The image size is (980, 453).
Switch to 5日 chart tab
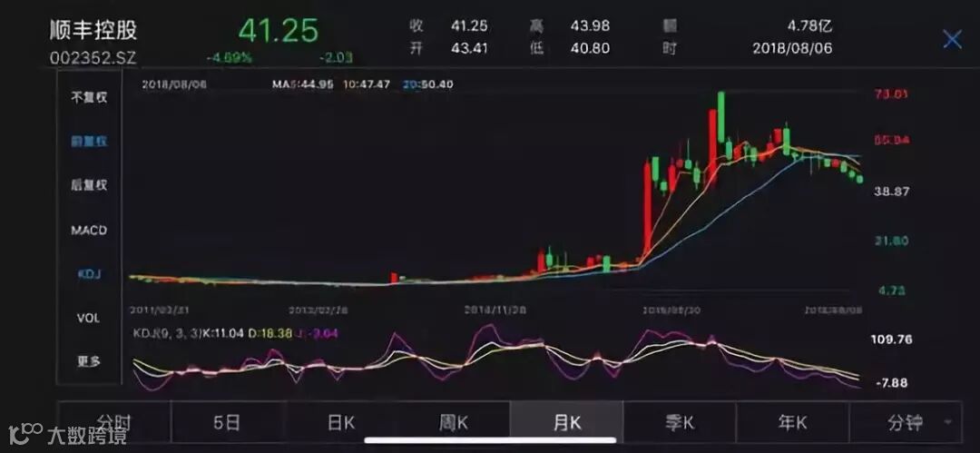(x=227, y=422)
